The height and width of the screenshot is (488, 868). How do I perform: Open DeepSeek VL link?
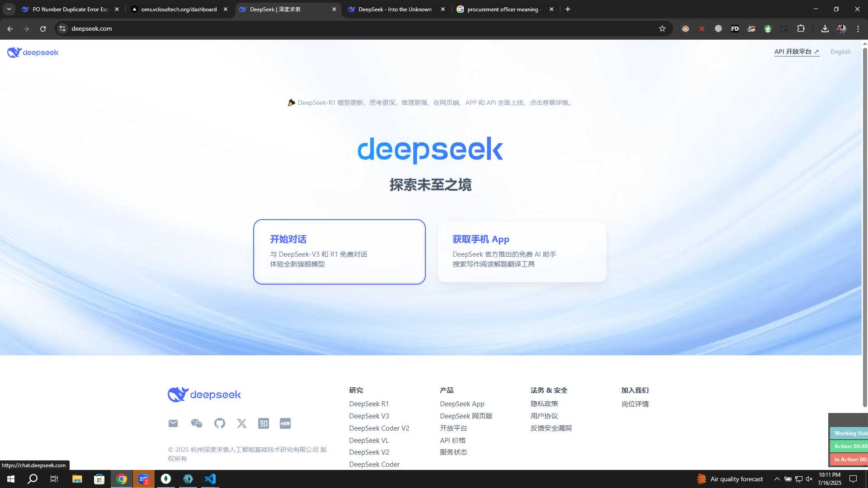click(369, 441)
